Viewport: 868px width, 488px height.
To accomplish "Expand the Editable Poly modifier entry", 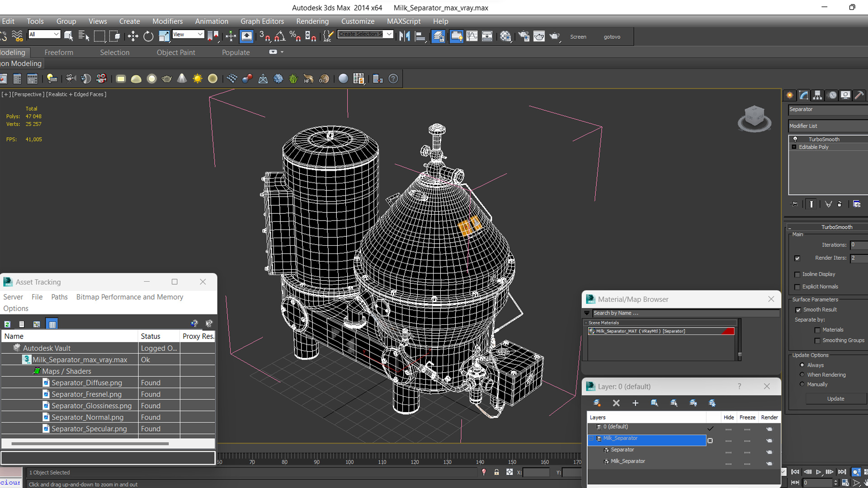I will pyautogui.click(x=794, y=147).
